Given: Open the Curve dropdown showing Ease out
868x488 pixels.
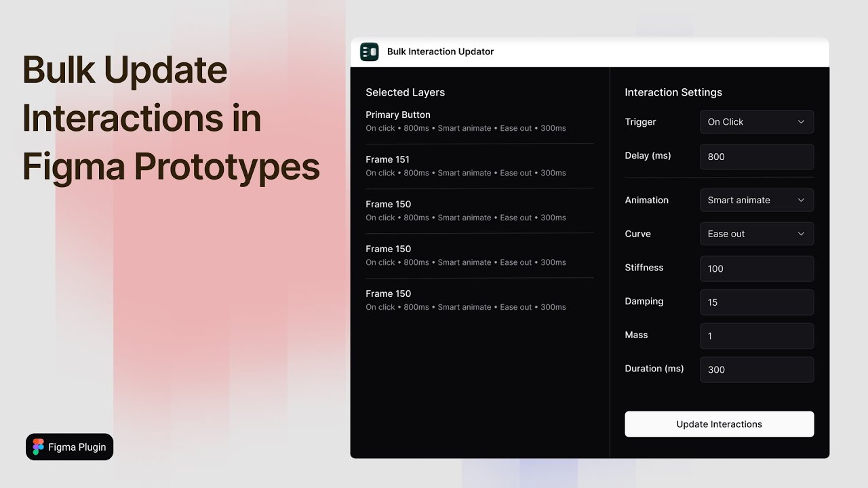Looking at the screenshot, I should coord(757,234).
